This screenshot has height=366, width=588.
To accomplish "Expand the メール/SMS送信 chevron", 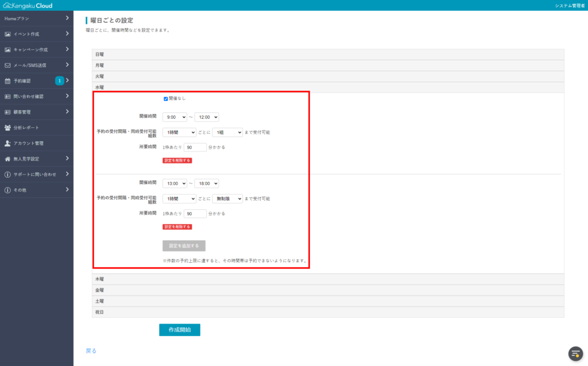I will pos(67,65).
